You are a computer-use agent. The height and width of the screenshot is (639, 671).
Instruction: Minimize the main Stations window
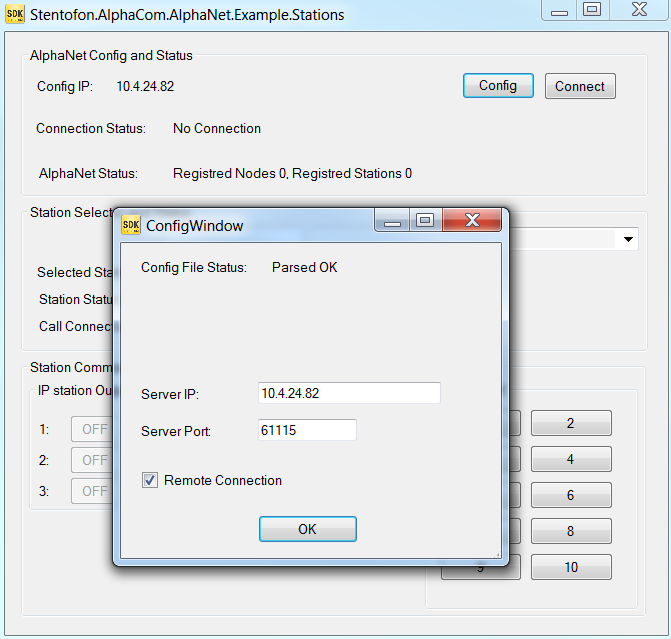(x=559, y=9)
